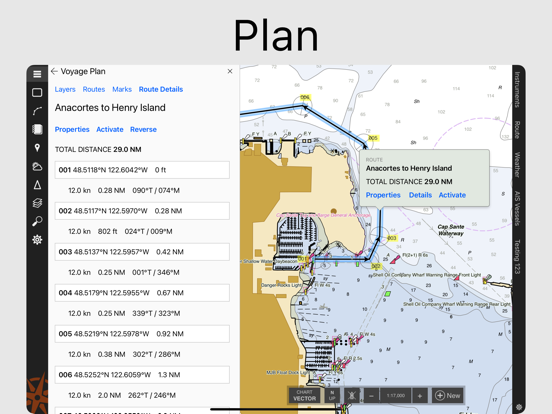The width and height of the screenshot is (552, 414).
Task: Click leg text '024°T / 009°M'
Action: pos(148,231)
